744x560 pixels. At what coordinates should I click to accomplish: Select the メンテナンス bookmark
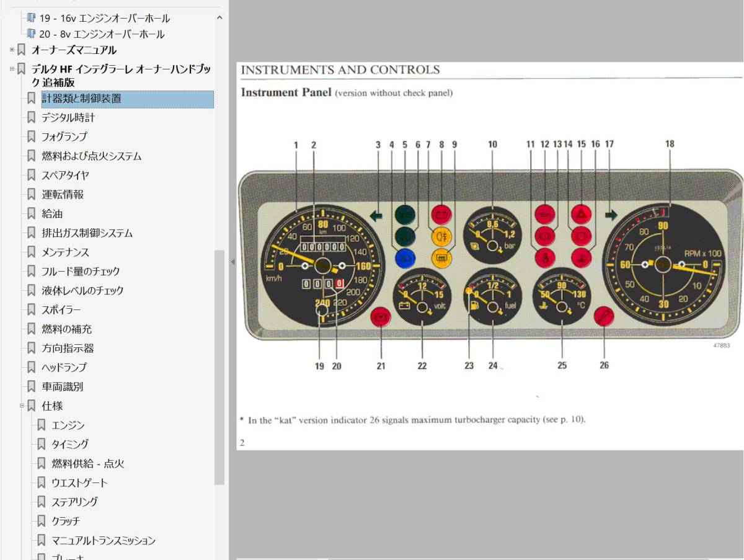coord(65,252)
